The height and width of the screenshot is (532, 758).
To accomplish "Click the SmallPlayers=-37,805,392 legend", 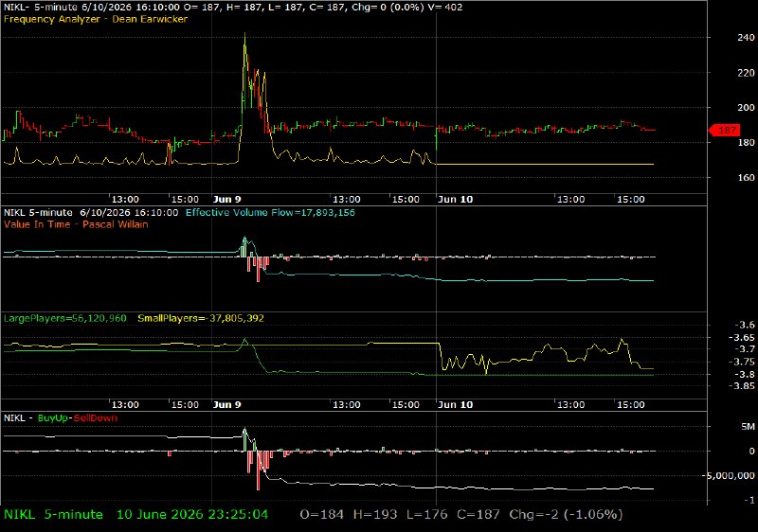I will pos(201,319).
